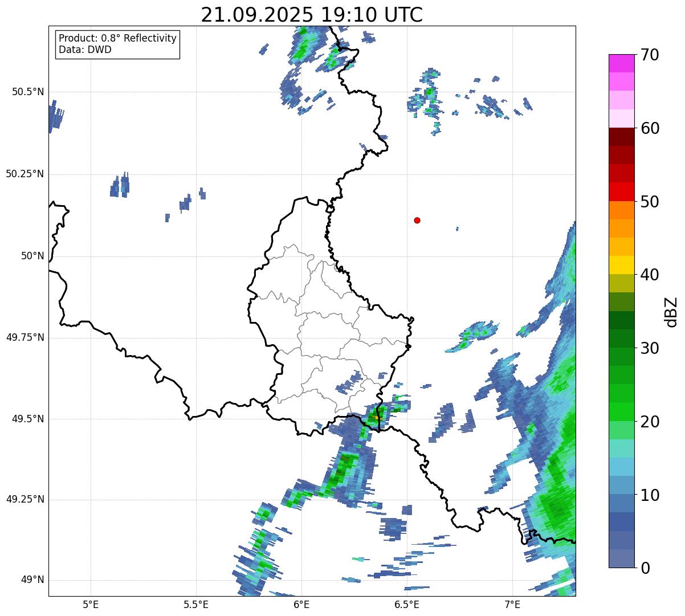Click the longitude label 5°E

[x=91, y=604]
